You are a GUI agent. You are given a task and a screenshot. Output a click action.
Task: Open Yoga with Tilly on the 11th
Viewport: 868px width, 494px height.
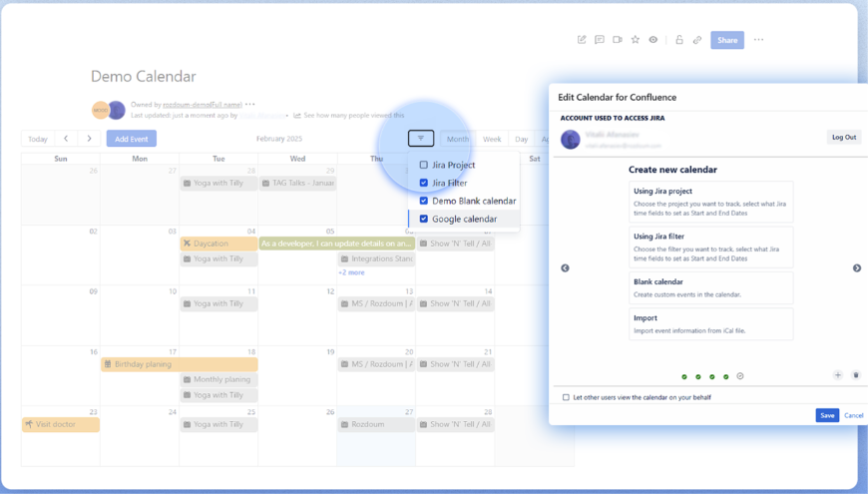[x=218, y=303]
